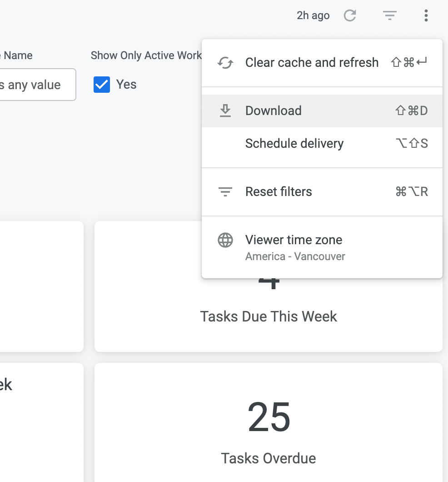Choose Download from the menu

click(322, 110)
